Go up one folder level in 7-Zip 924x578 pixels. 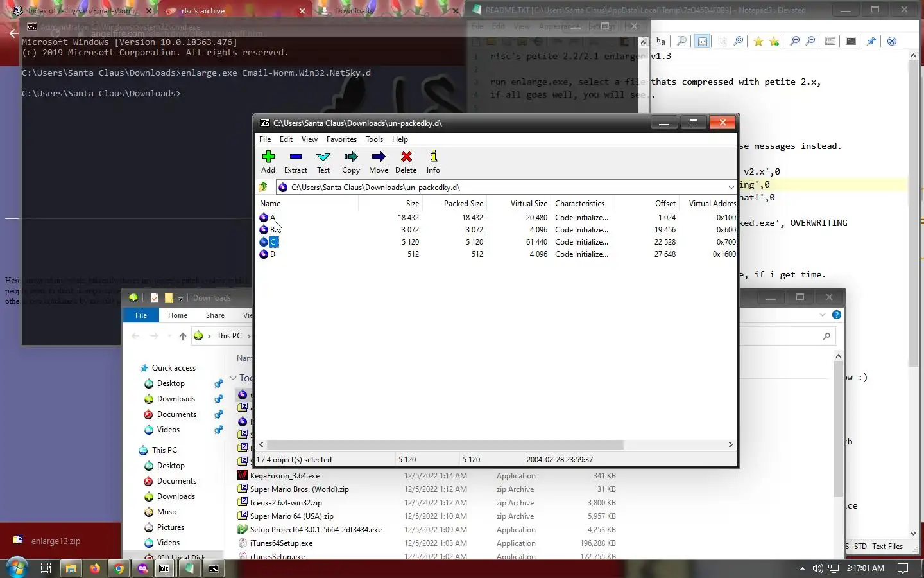click(263, 187)
